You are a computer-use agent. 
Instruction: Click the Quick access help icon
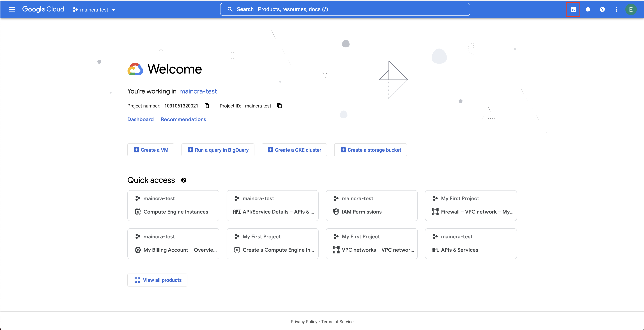(183, 180)
